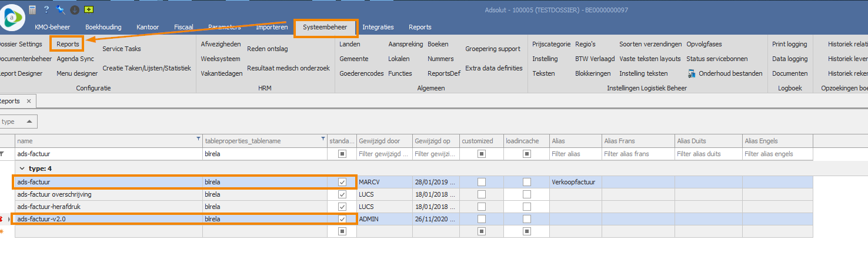Image resolution: width=868 pixels, height=263 pixels.
Task: Open Weeksysteem
Action: point(221,59)
